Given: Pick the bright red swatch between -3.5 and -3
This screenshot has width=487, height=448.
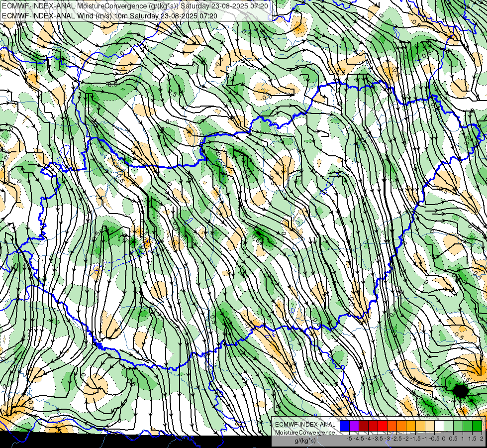Looking at the screenshot, I should point(383,426).
